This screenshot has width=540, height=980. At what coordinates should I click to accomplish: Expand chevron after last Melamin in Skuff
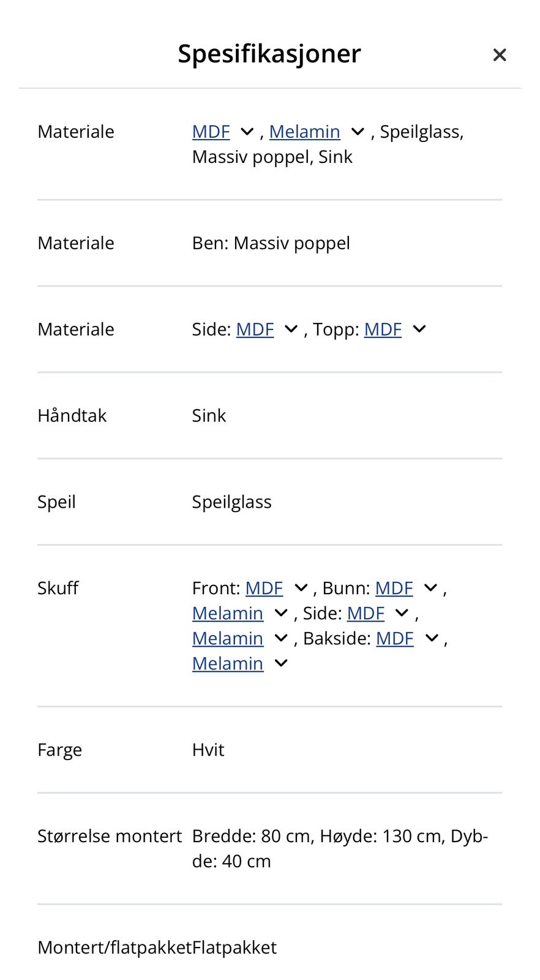(x=281, y=664)
